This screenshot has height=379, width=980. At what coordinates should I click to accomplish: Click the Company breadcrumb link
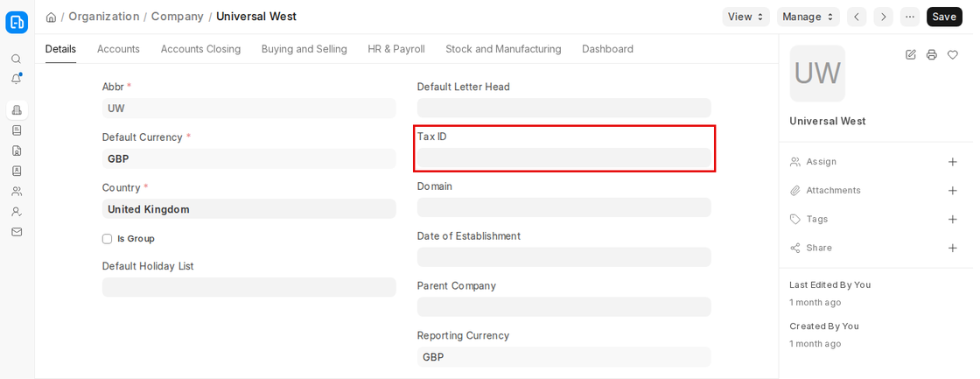[178, 17]
